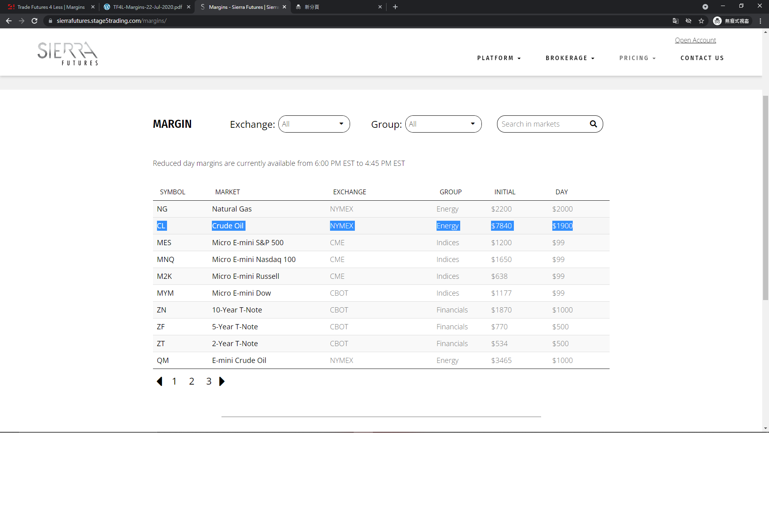769x532 pixels.
Task: Bookmark this page with the star icon
Action: click(x=701, y=21)
